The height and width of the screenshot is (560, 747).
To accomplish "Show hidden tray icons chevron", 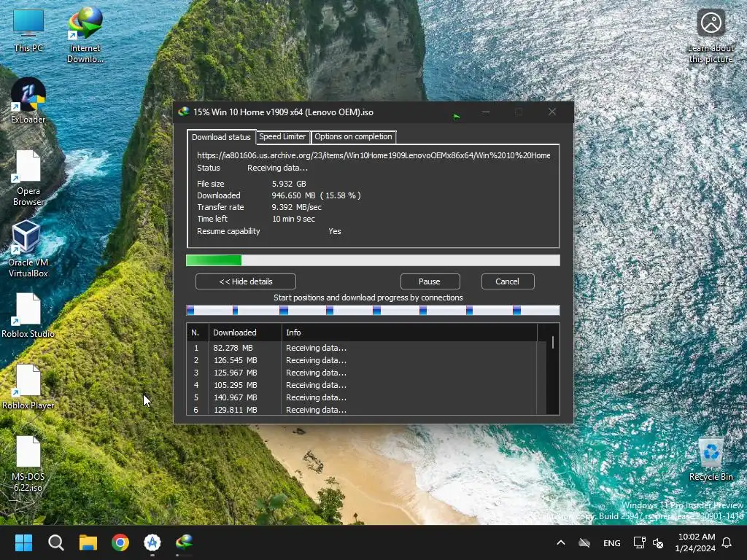I will tap(561, 542).
